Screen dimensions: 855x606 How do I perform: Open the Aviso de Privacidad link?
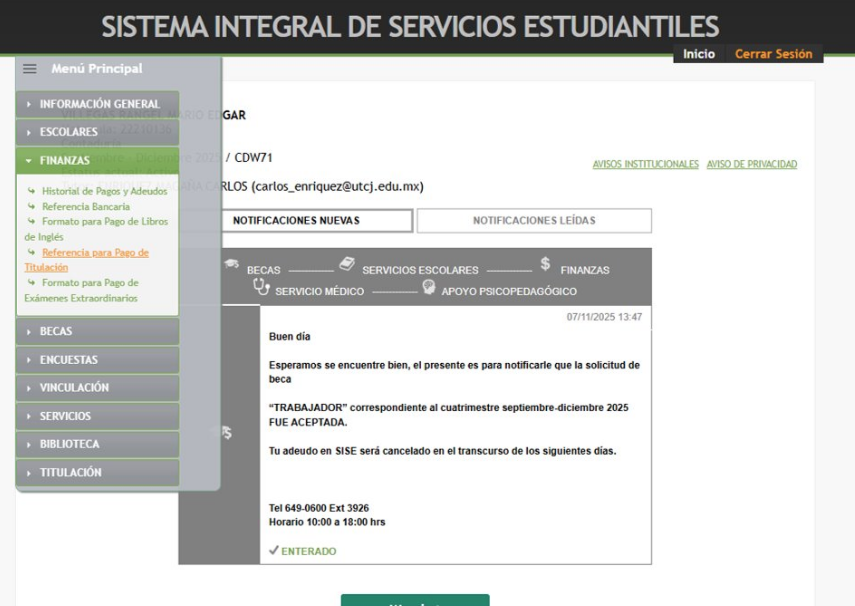(x=751, y=164)
